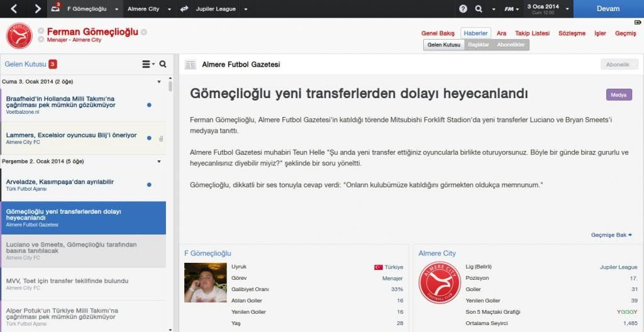Toggle unread dot on Arveladze message

pyautogui.click(x=149, y=184)
